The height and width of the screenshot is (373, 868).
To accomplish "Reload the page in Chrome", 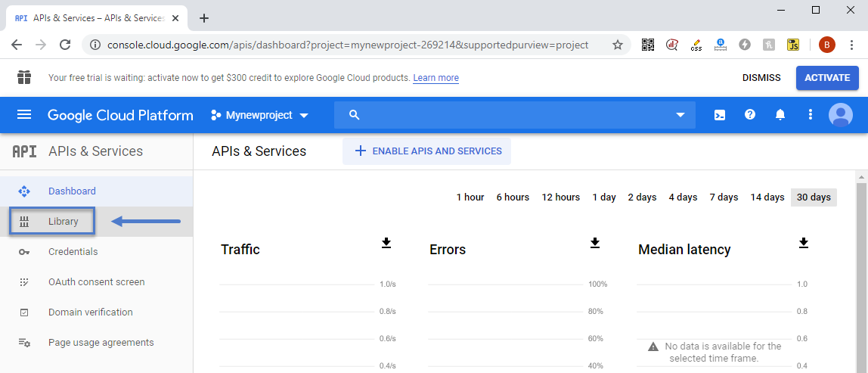I will coord(65,45).
